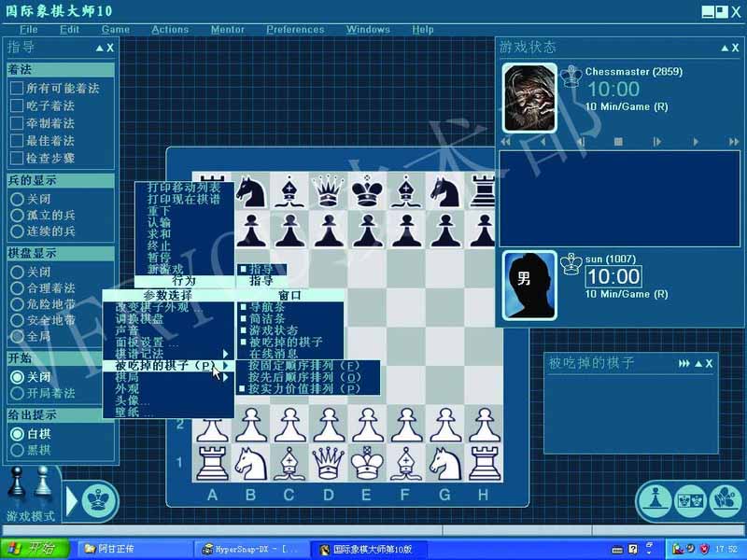Enable the 检查步骤 checkbox
This screenshot has width=747, height=560.
pyautogui.click(x=17, y=158)
